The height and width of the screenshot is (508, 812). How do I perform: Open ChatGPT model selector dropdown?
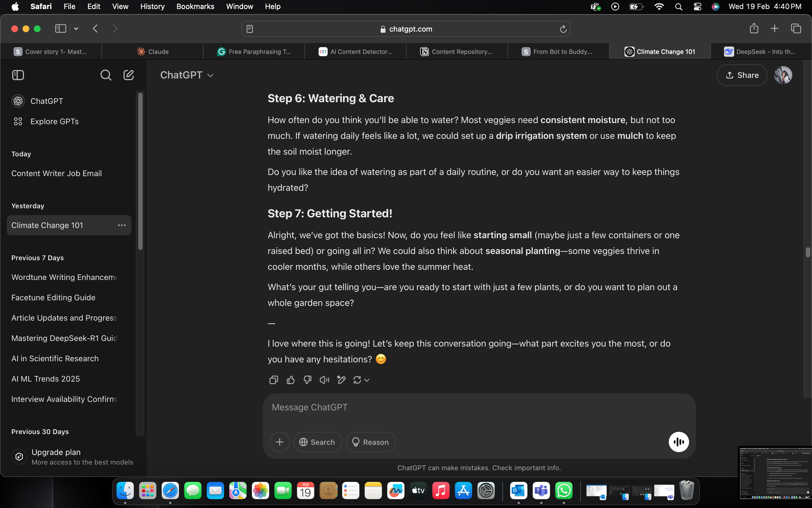(187, 75)
